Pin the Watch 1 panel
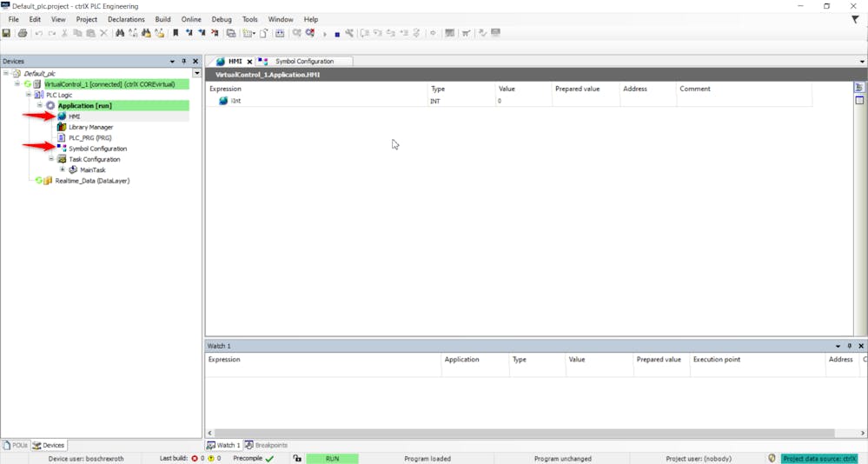This screenshot has width=868, height=464. (x=849, y=346)
